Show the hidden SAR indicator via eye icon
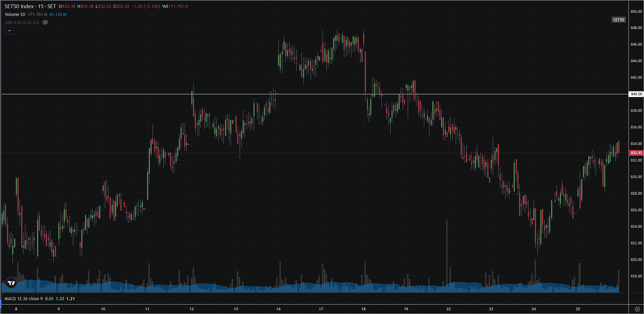 [45, 23]
